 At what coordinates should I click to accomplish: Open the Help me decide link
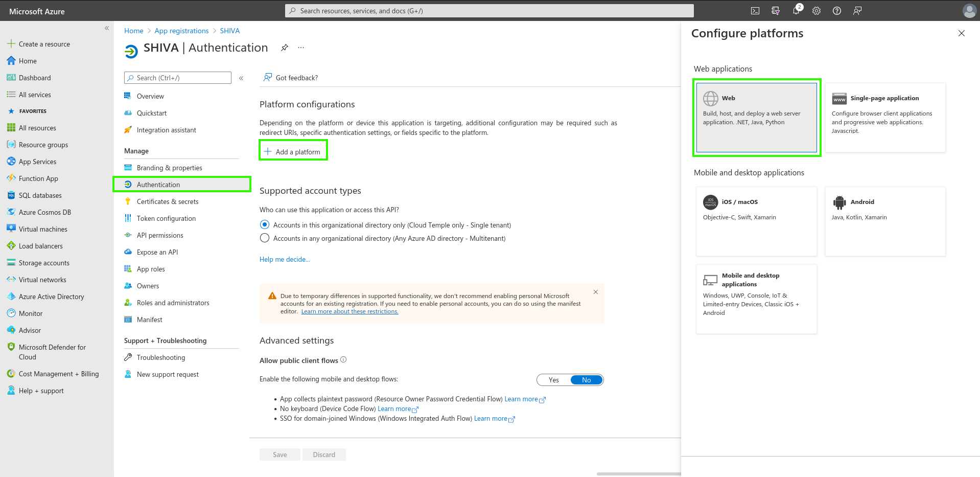[285, 259]
